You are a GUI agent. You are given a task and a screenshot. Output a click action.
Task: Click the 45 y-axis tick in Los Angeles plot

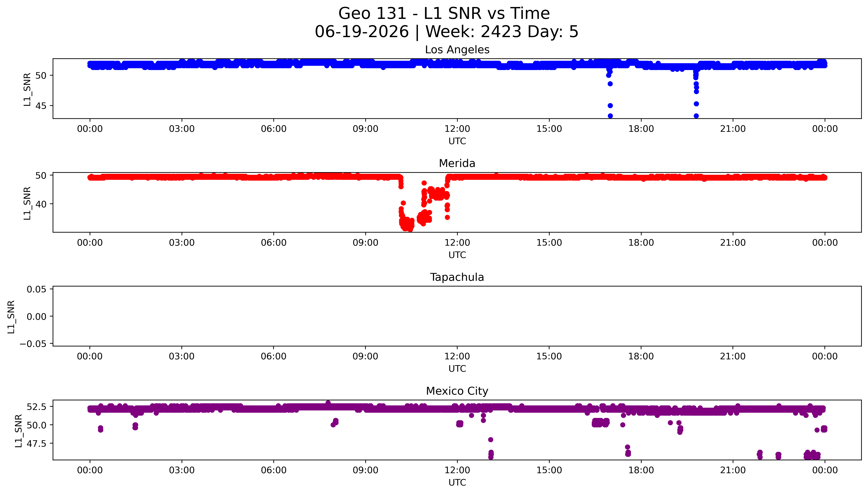point(41,106)
